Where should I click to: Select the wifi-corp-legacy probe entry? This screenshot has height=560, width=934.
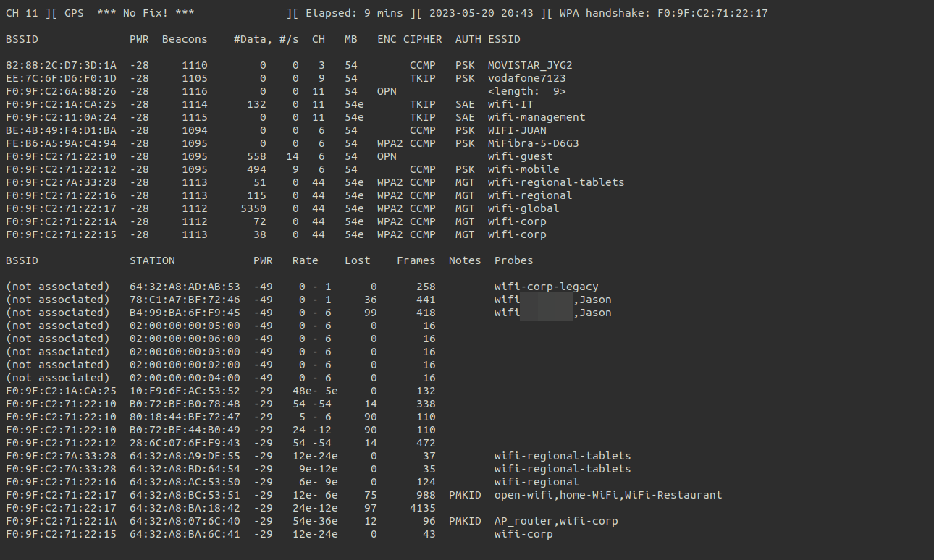(546, 286)
